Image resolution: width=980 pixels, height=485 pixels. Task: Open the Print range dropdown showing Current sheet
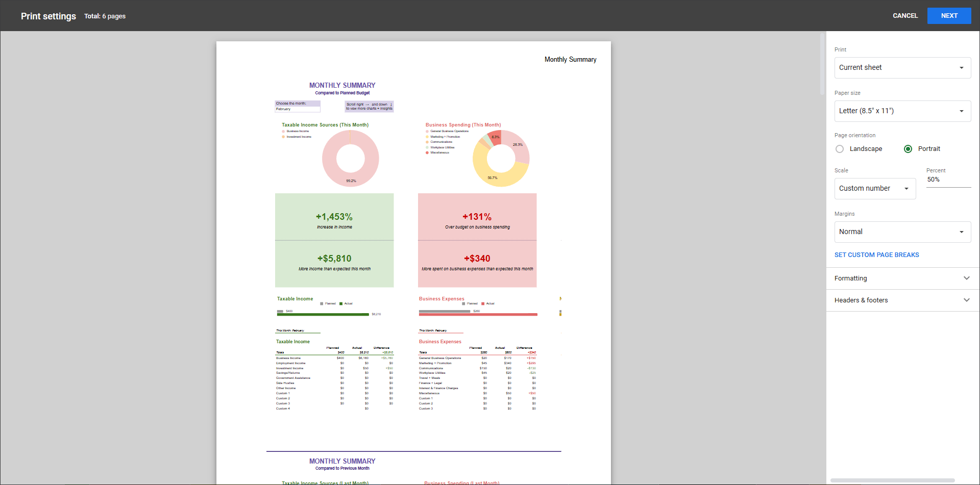tap(902, 68)
